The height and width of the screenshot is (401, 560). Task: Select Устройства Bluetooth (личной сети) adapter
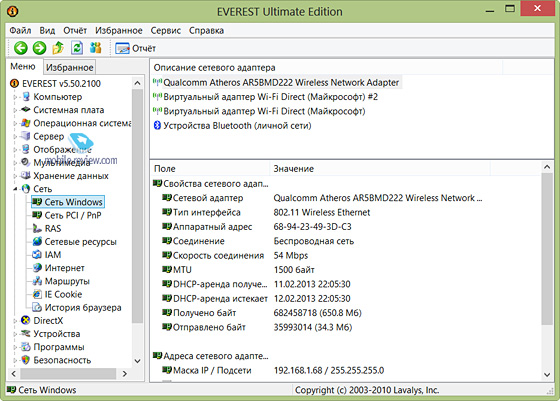pos(232,126)
